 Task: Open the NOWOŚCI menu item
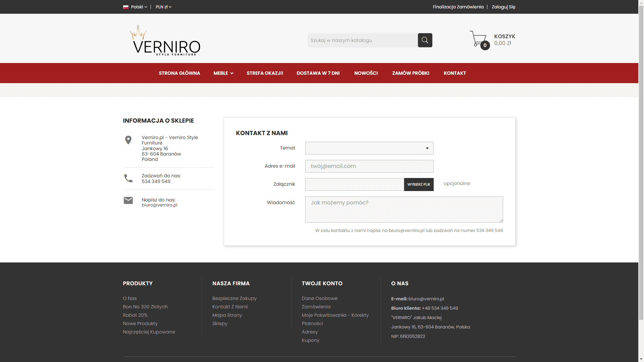coord(366,73)
